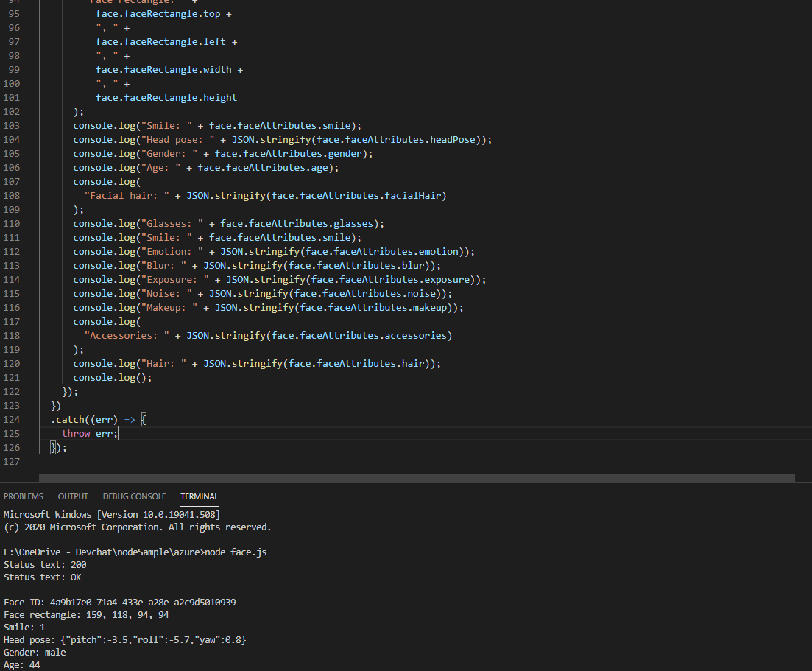Select the "Smile: " string literal
Screen dimensions: 812x671
pyautogui.click(x=168, y=125)
